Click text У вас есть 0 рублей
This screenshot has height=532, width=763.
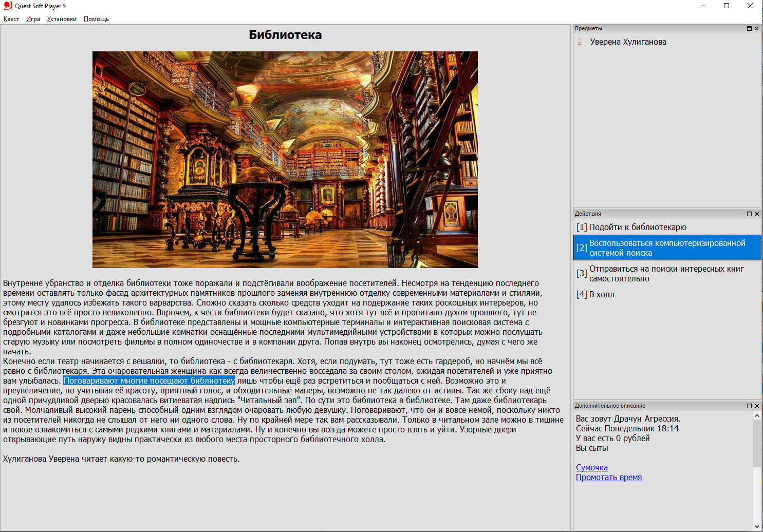point(613,438)
